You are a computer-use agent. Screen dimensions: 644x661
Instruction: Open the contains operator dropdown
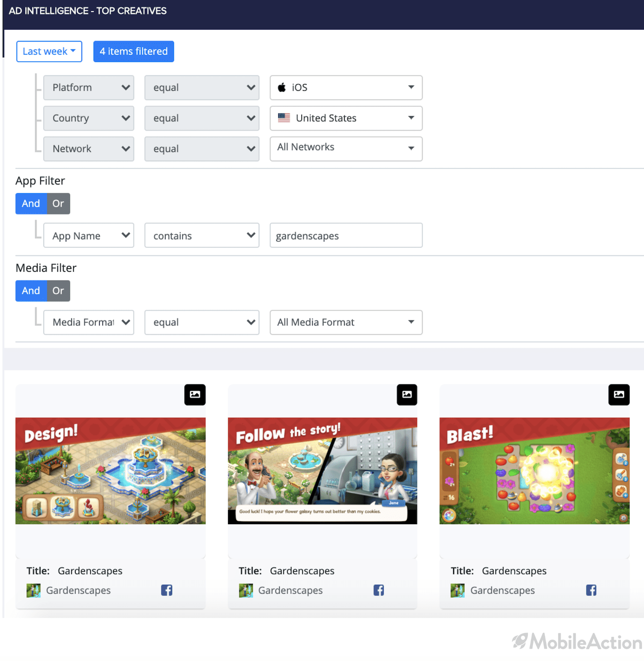click(202, 235)
